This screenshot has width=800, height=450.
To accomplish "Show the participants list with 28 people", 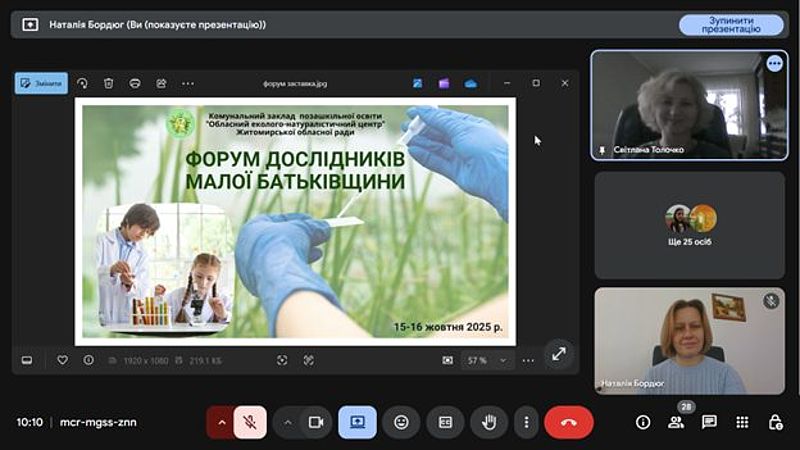I will click(x=676, y=422).
